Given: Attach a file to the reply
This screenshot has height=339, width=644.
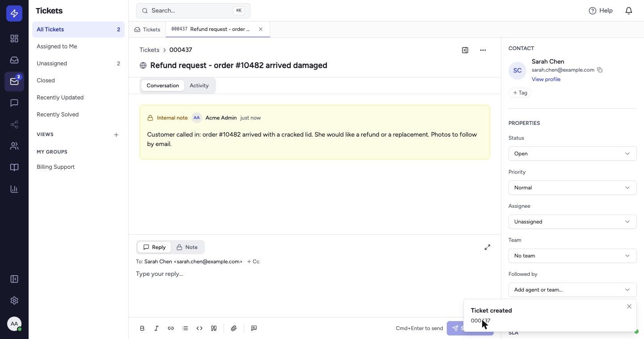Looking at the screenshot, I should 234,328.
